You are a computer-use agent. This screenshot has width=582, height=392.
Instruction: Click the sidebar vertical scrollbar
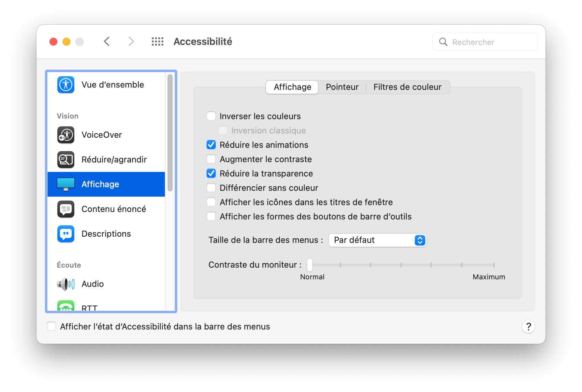tap(170, 133)
